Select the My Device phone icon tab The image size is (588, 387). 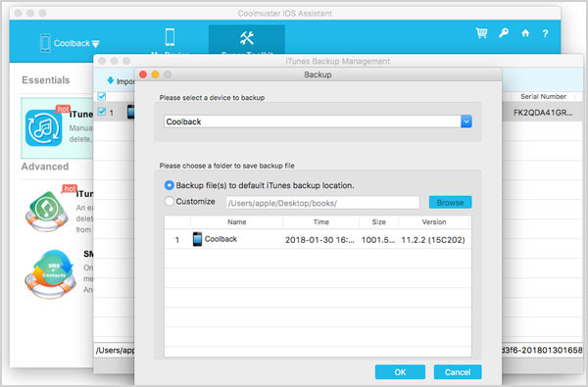(x=170, y=37)
